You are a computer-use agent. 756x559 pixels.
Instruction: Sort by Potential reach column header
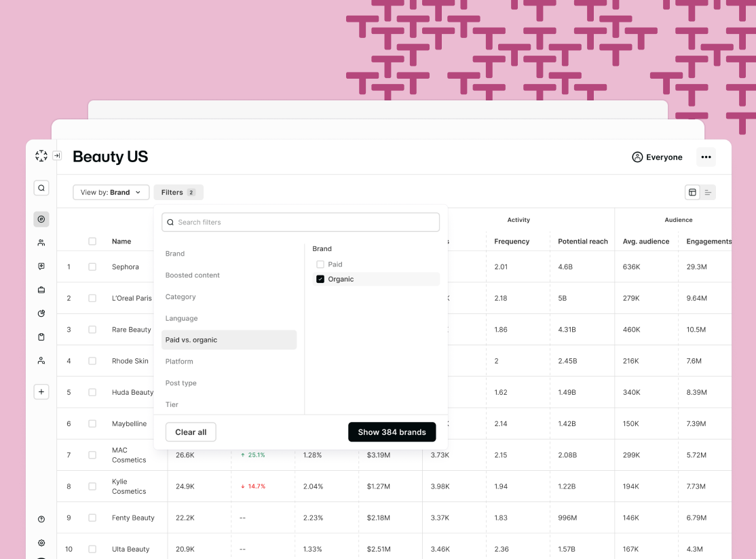click(583, 242)
